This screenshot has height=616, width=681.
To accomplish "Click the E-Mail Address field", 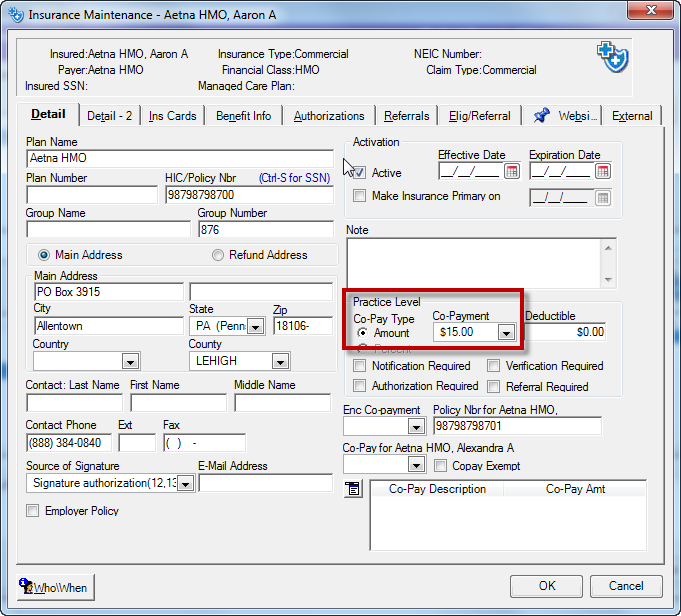I will click(x=265, y=483).
